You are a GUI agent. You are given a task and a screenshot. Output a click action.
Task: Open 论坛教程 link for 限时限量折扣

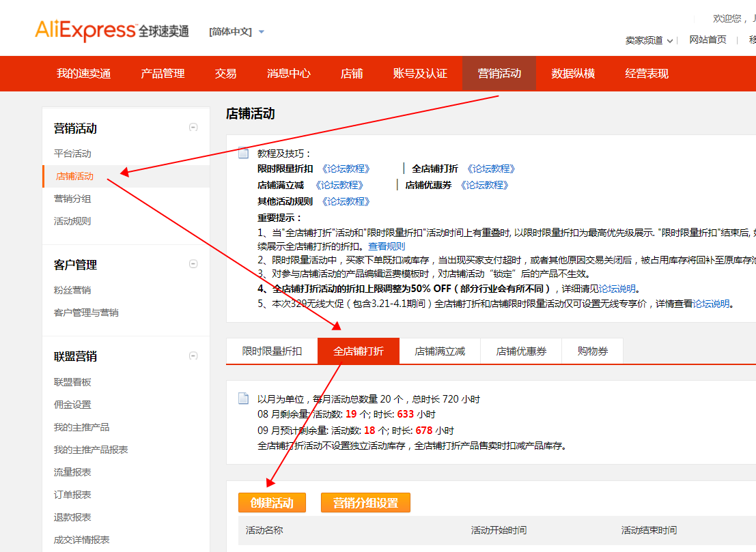pos(346,169)
